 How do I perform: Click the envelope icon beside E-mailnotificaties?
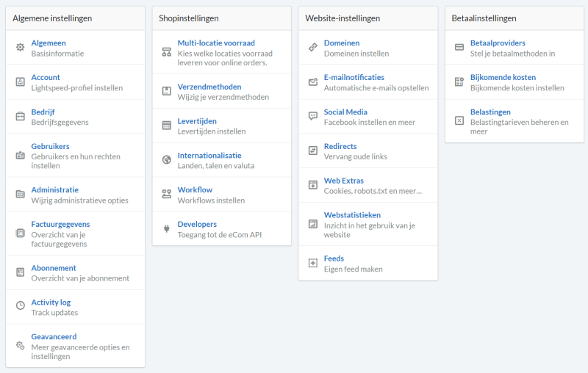pyautogui.click(x=313, y=82)
